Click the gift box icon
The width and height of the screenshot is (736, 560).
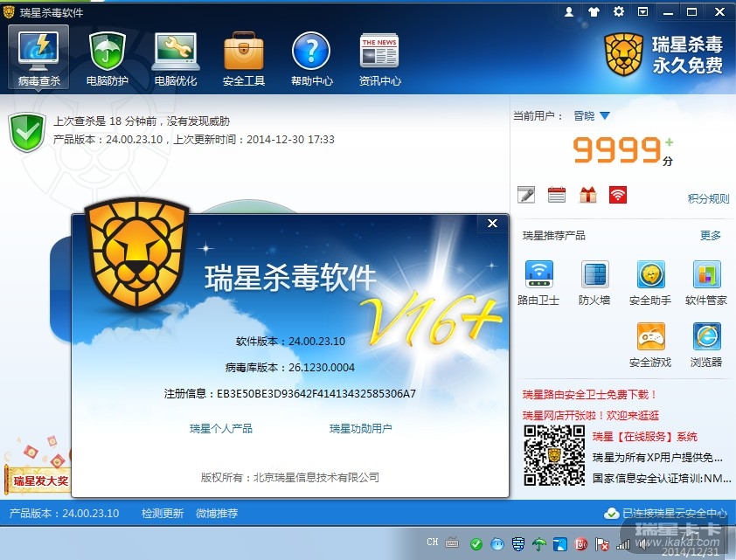[587, 194]
